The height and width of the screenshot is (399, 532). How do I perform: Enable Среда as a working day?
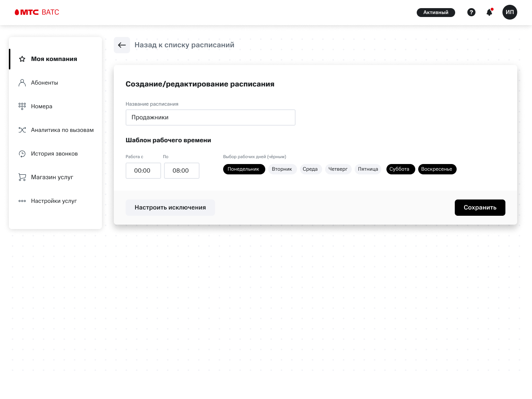click(310, 169)
